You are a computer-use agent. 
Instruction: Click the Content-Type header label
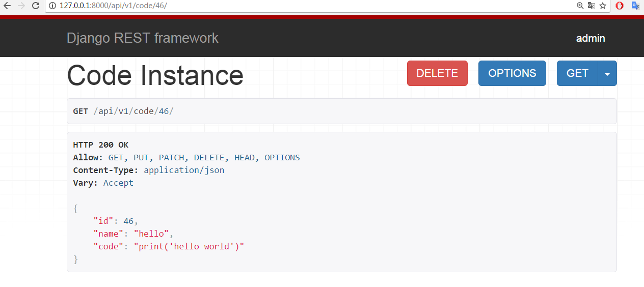click(105, 170)
